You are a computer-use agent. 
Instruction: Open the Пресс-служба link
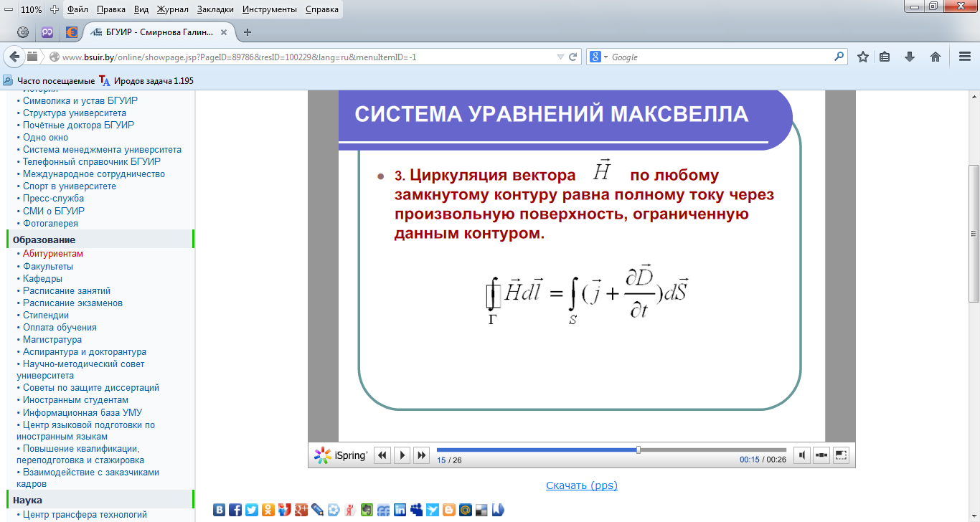point(53,199)
